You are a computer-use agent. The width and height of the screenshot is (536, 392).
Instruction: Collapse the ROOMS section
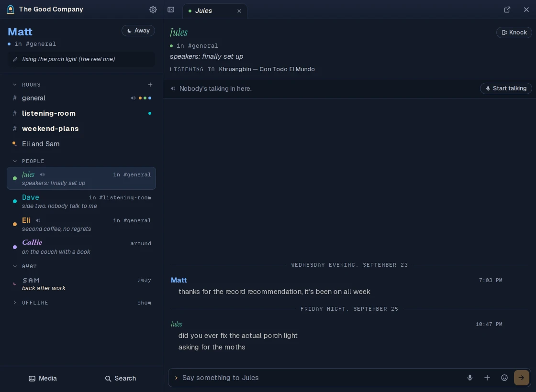pyautogui.click(x=15, y=84)
